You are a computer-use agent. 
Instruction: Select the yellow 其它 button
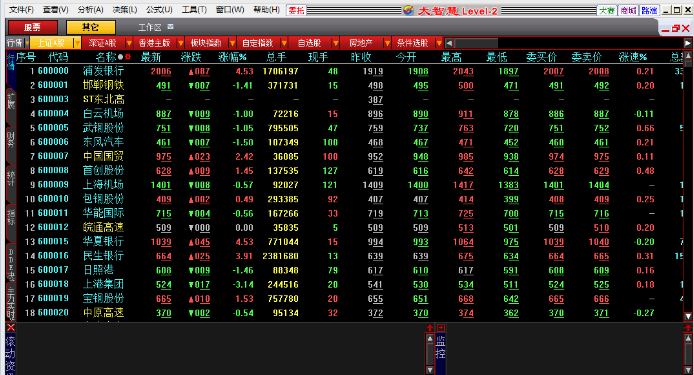91,27
